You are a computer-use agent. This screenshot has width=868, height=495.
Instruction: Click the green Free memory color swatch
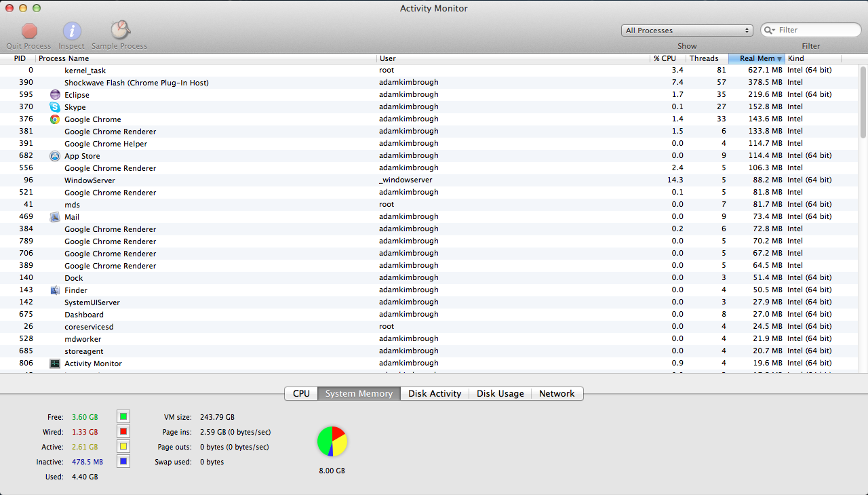tap(123, 416)
